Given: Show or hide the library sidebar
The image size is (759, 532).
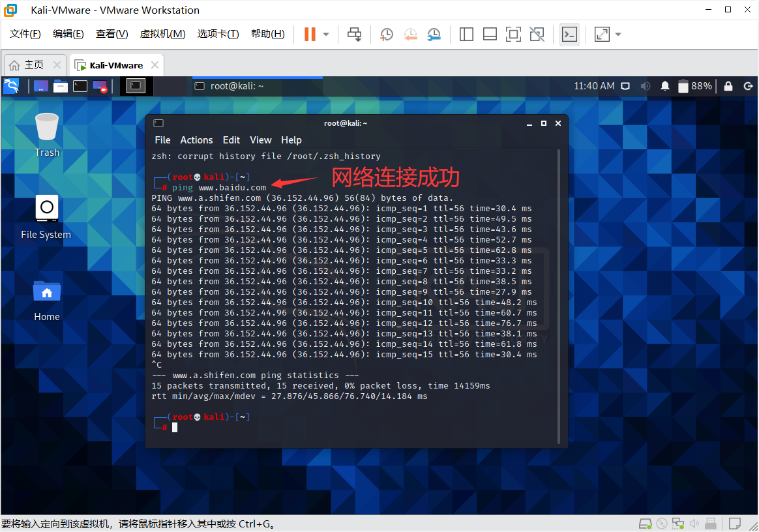Looking at the screenshot, I should tap(466, 35).
